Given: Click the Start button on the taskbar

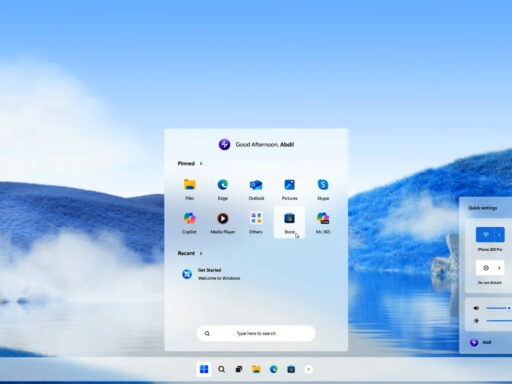Looking at the screenshot, I should tap(204, 369).
